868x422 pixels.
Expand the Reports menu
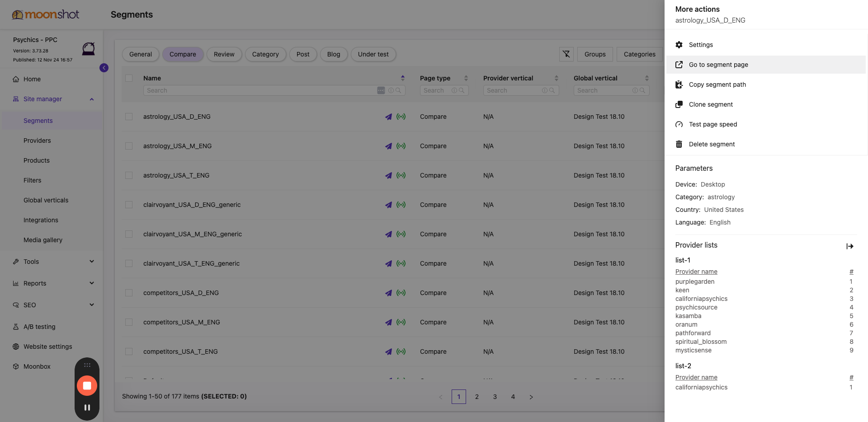click(92, 283)
